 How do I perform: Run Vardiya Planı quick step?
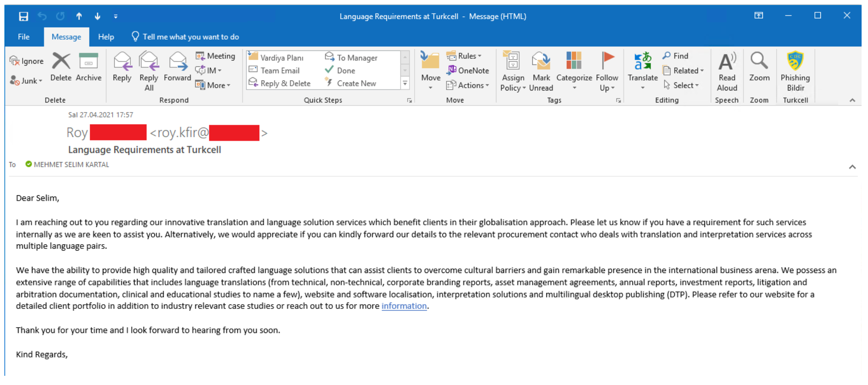click(x=276, y=58)
